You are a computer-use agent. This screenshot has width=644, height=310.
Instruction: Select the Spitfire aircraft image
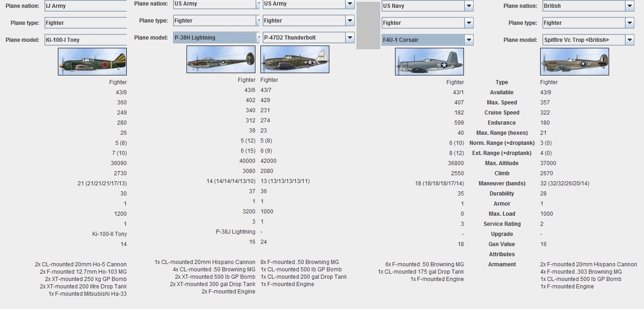point(575,62)
